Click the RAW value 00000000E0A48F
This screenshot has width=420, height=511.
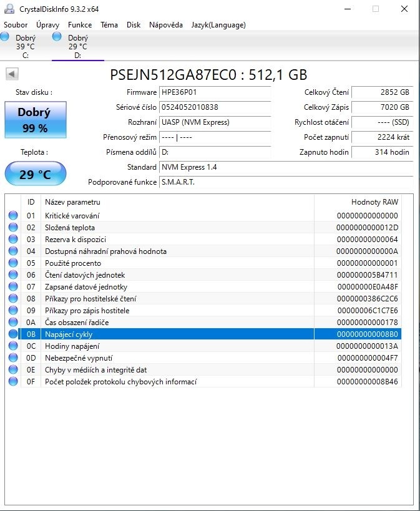[x=368, y=287]
